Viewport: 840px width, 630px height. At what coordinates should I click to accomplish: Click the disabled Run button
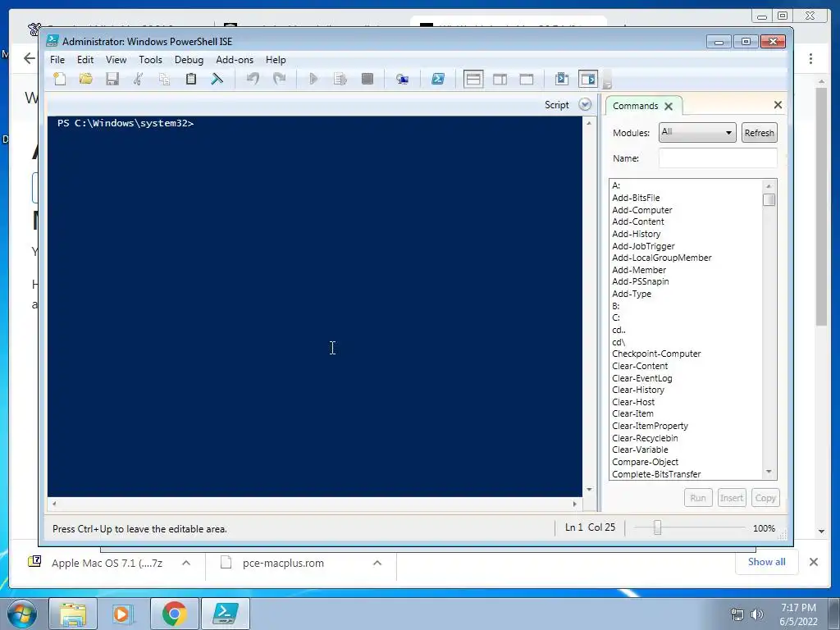point(698,498)
